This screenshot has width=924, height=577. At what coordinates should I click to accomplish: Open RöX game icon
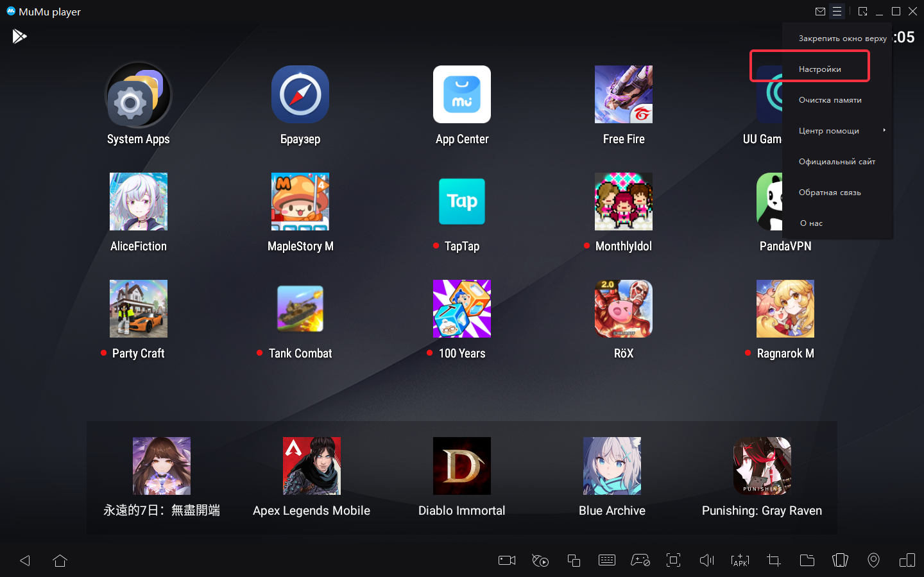click(624, 309)
